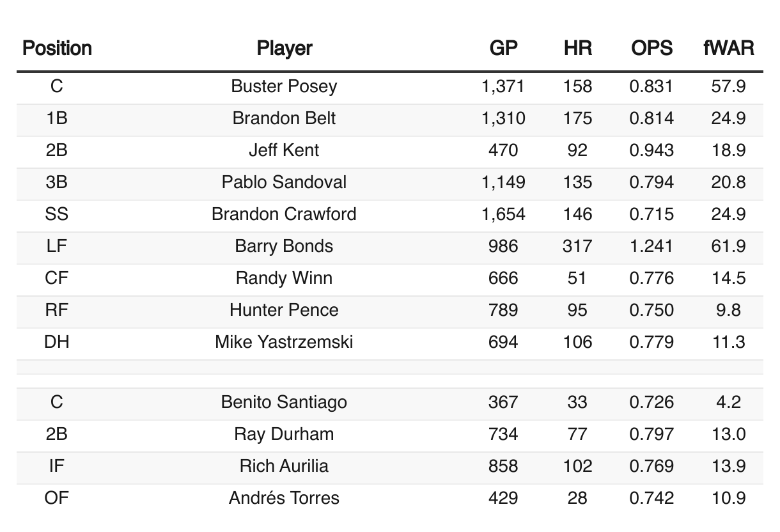Click on Jeff Kent's name

[x=285, y=150]
